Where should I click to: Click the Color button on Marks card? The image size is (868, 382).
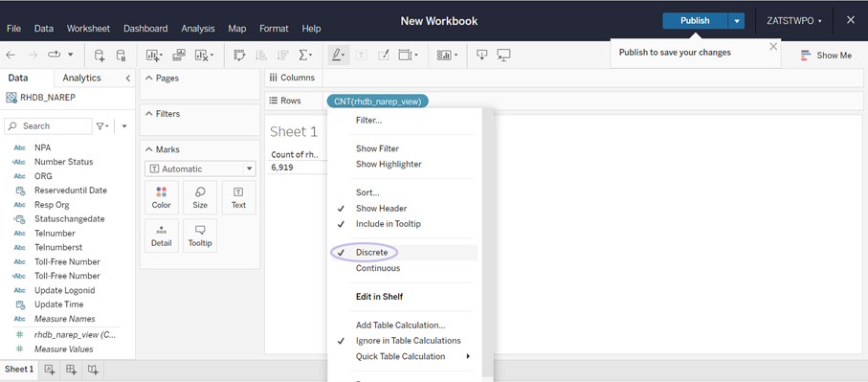click(x=162, y=197)
